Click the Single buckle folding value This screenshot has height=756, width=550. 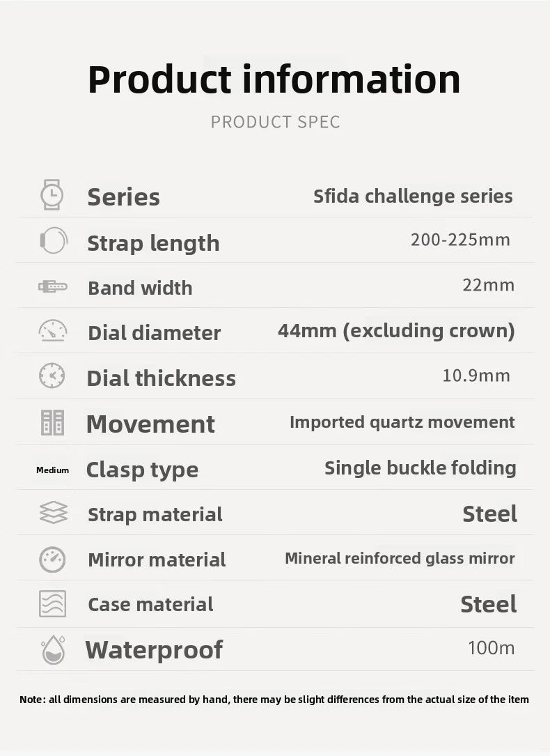tap(421, 468)
